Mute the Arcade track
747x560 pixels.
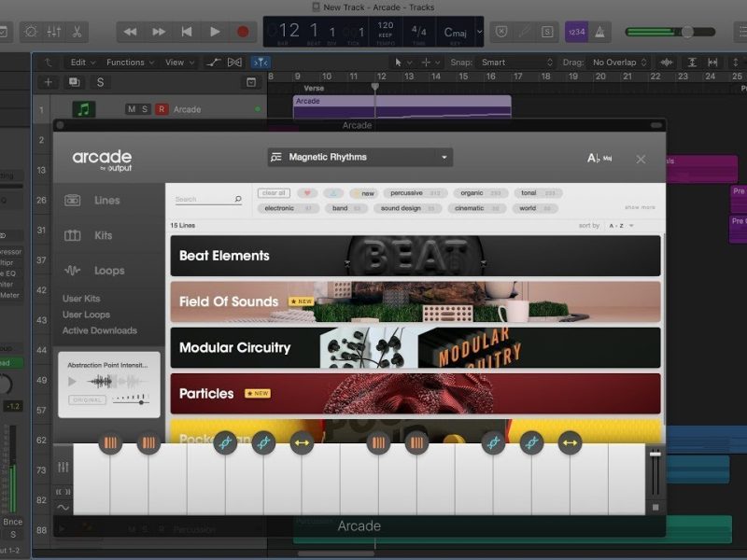pyautogui.click(x=131, y=109)
